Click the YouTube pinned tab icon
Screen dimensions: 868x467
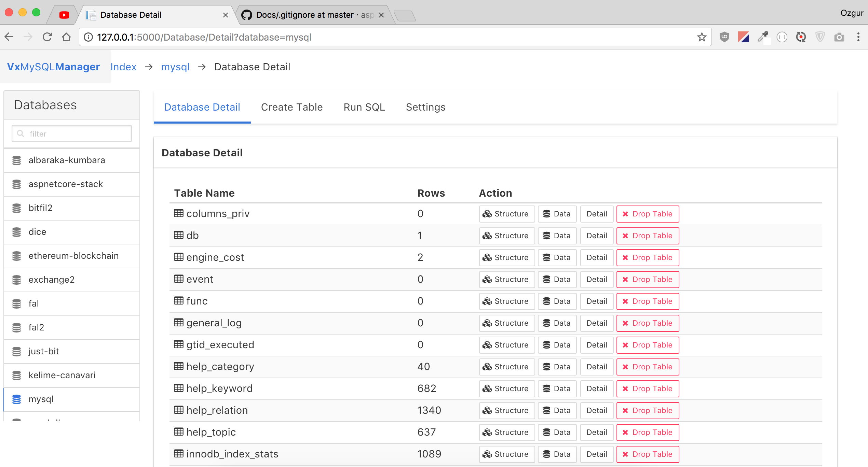click(64, 15)
